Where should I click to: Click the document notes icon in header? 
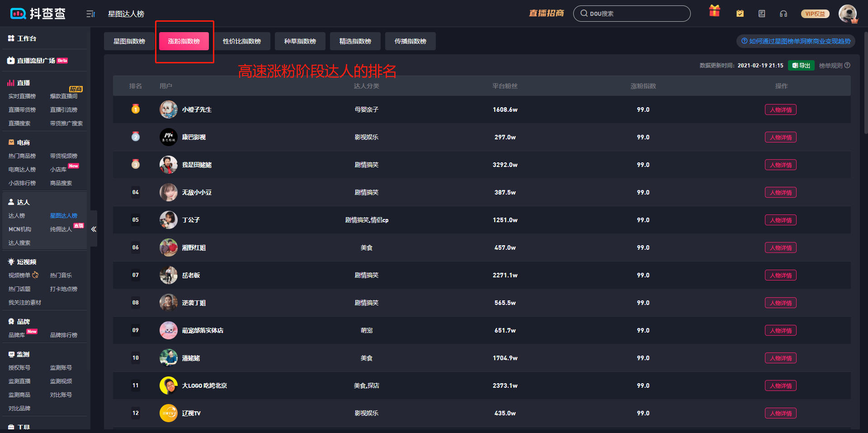pos(762,14)
